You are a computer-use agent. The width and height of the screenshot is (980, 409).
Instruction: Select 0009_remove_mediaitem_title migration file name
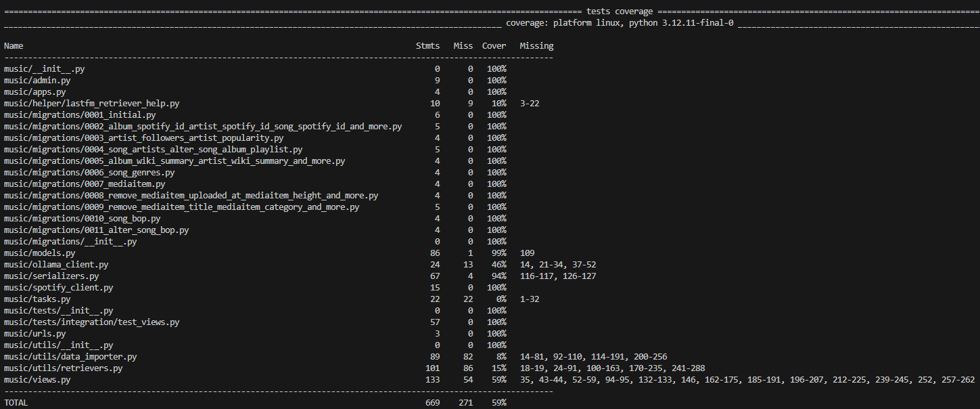pyautogui.click(x=182, y=207)
